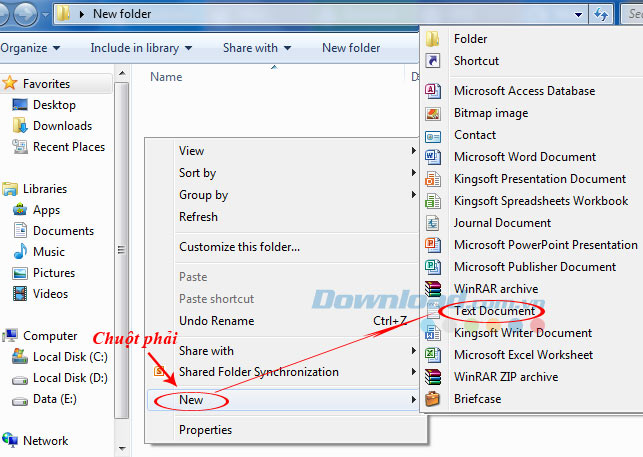The image size is (643, 457).
Task: Choose Customize this folder… option
Action: click(x=283, y=247)
